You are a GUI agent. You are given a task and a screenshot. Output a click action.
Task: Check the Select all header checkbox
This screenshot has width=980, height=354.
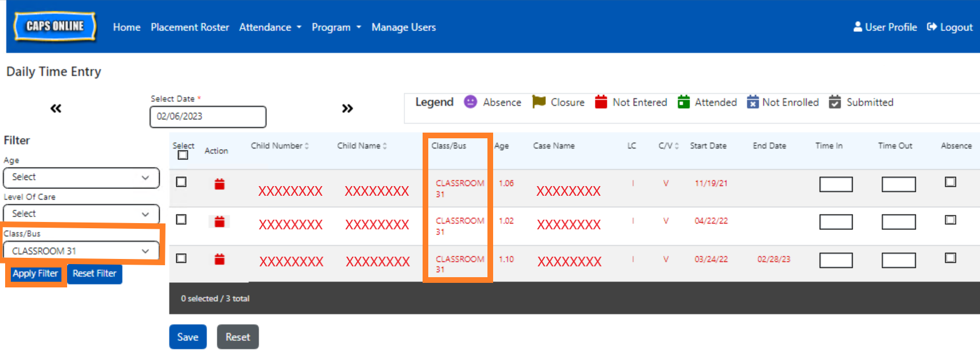[183, 155]
